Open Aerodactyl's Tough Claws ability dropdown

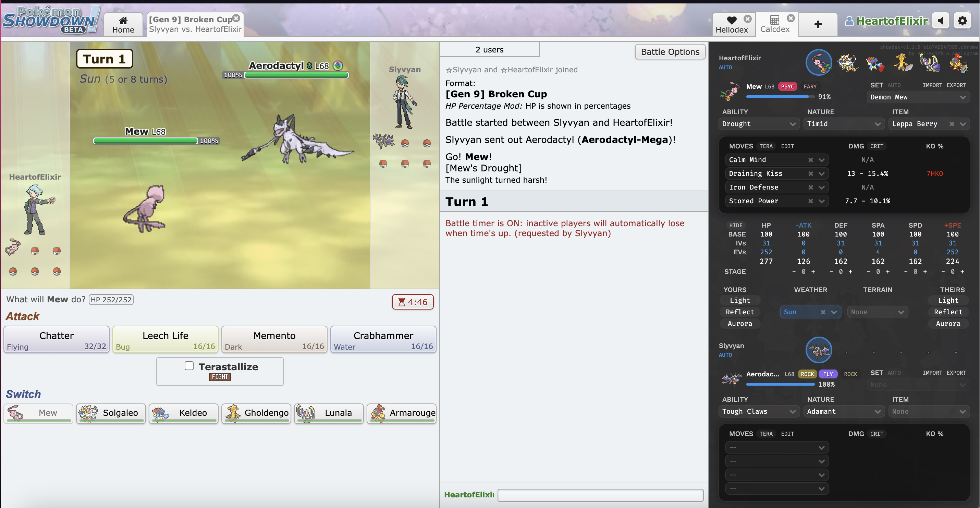point(759,411)
